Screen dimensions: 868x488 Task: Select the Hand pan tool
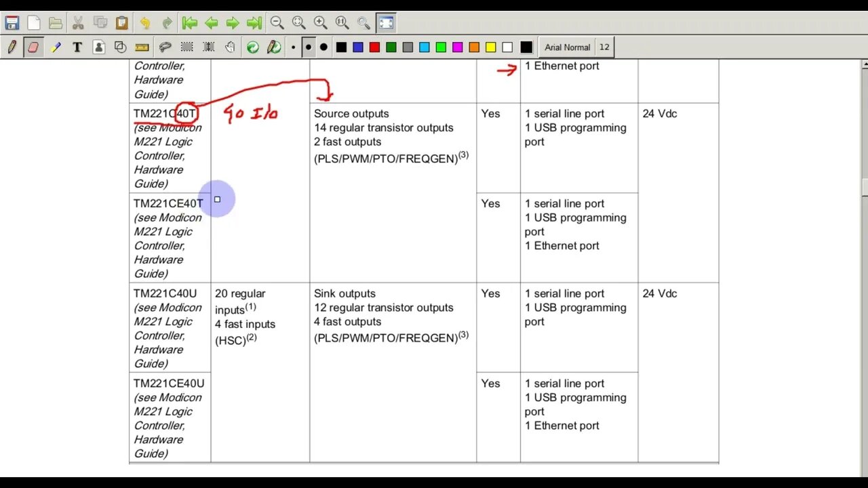231,47
